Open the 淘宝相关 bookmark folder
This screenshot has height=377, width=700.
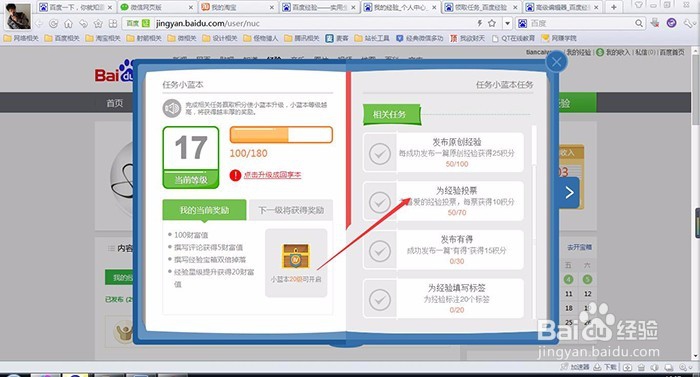[x=104, y=38]
